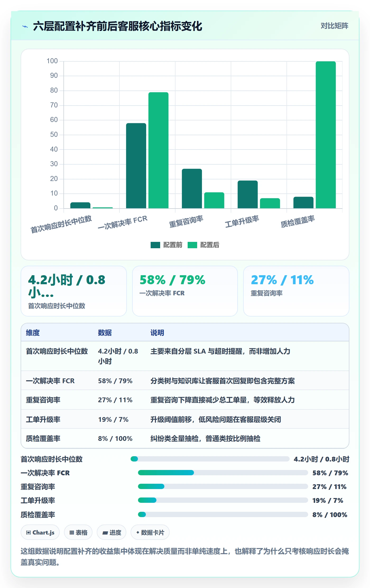The height and width of the screenshot is (588, 370).
Task: Click the 一次解决率 FCR progress bar
Action: pyautogui.click(x=223, y=473)
